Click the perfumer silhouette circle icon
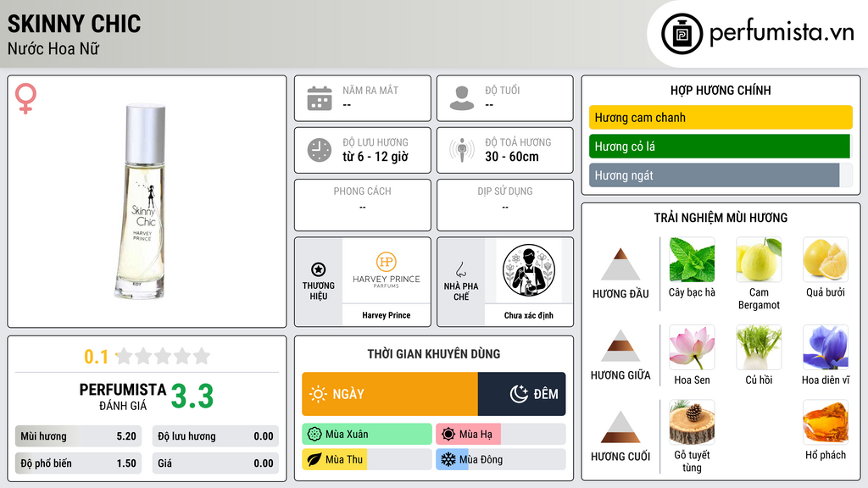The width and height of the screenshot is (868, 488). 529,270
